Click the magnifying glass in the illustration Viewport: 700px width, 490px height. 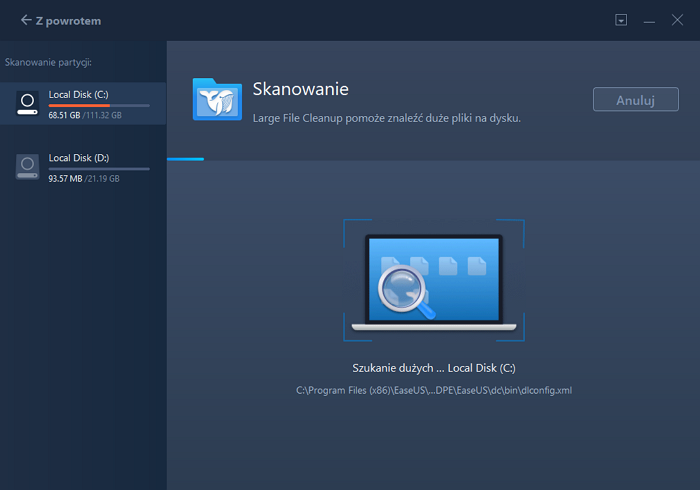point(405,292)
